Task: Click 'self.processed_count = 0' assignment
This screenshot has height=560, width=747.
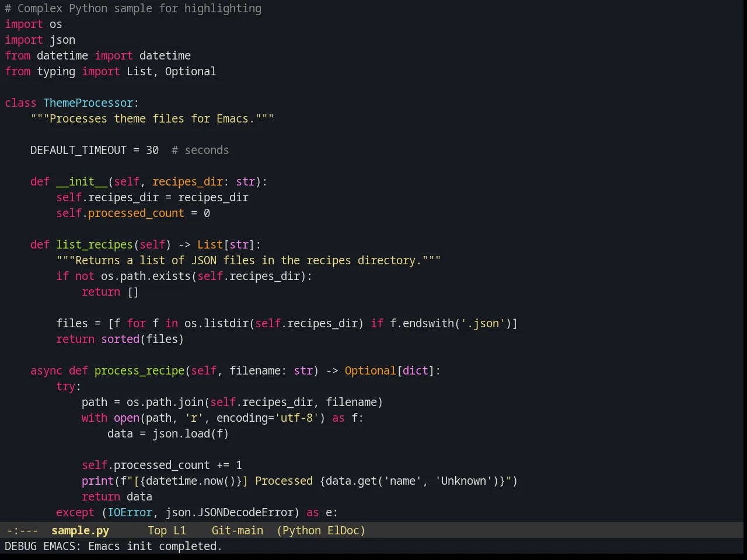Action: pos(133,213)
